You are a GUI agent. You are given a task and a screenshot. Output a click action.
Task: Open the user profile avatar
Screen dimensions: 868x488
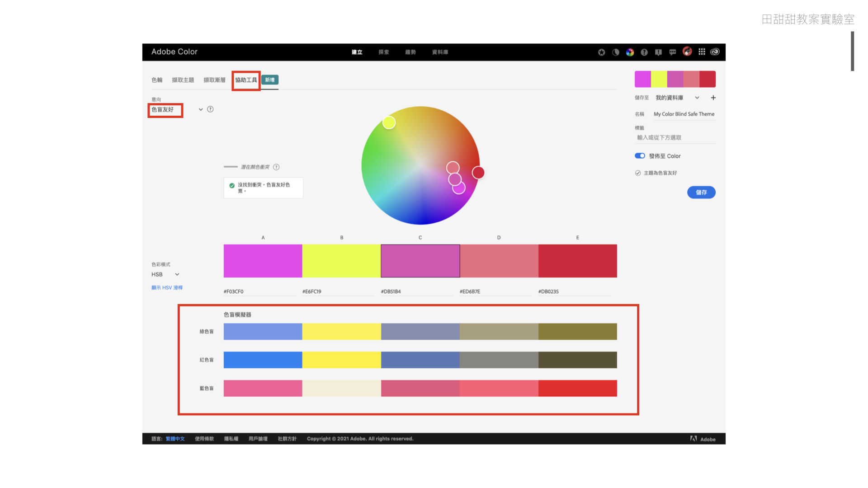687,52
